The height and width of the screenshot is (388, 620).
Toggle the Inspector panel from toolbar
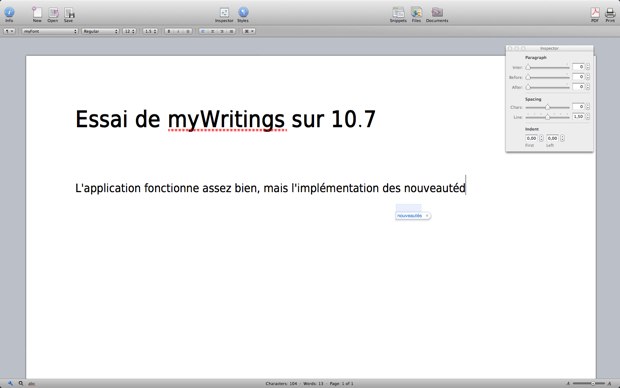pyautogui.click(x=224, y=14)
